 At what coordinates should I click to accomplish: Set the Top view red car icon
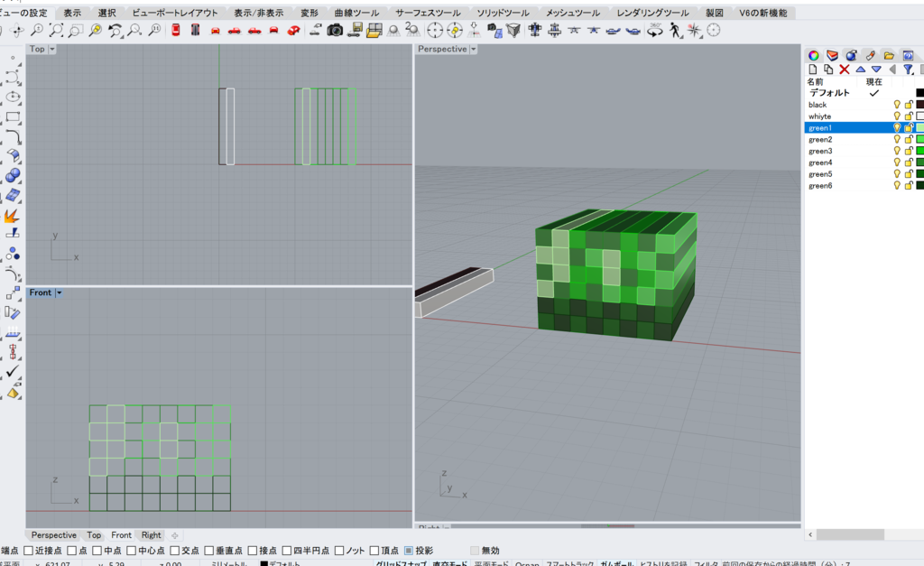point(176,30)
